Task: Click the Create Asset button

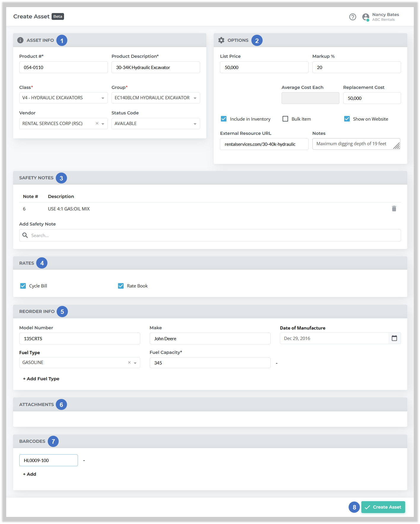Action: coord(383,507)
